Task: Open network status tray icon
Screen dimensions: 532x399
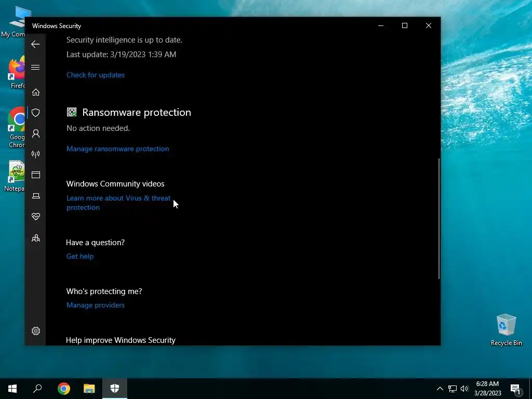Action: point(453,389)
